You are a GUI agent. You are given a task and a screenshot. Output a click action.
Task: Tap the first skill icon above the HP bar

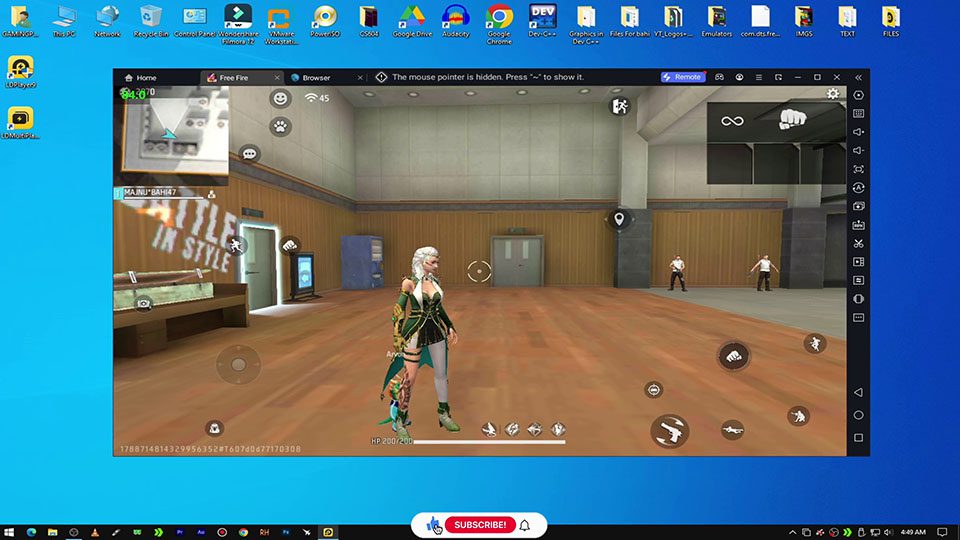(x=489, y=429)
